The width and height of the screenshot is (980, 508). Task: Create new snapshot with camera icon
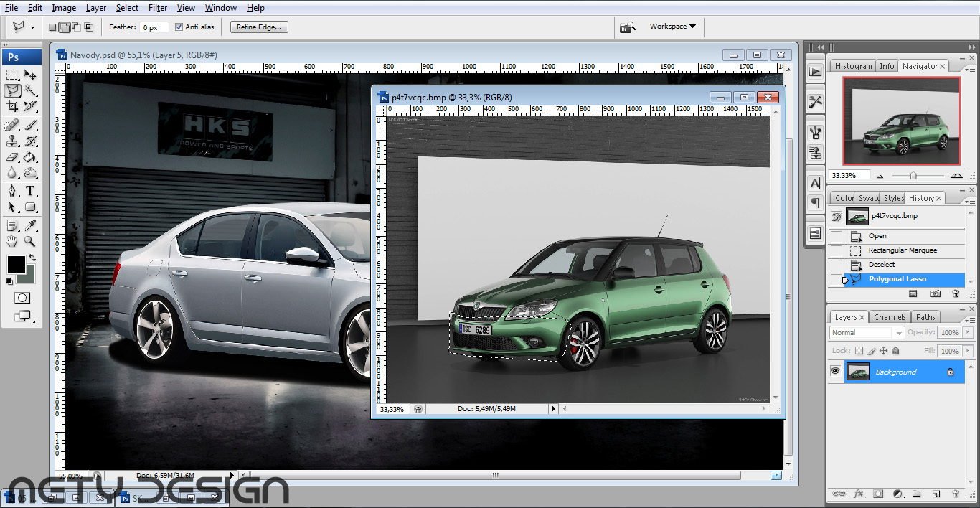pyautogui.click(x=936, y=293)
